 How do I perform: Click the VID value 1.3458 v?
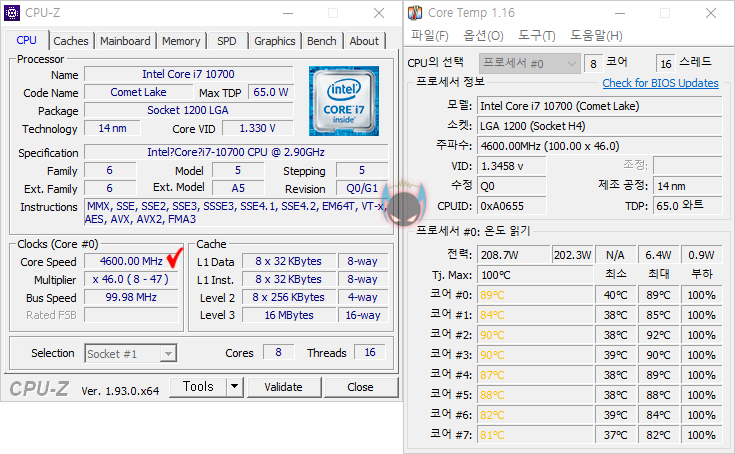pos(512,166)
